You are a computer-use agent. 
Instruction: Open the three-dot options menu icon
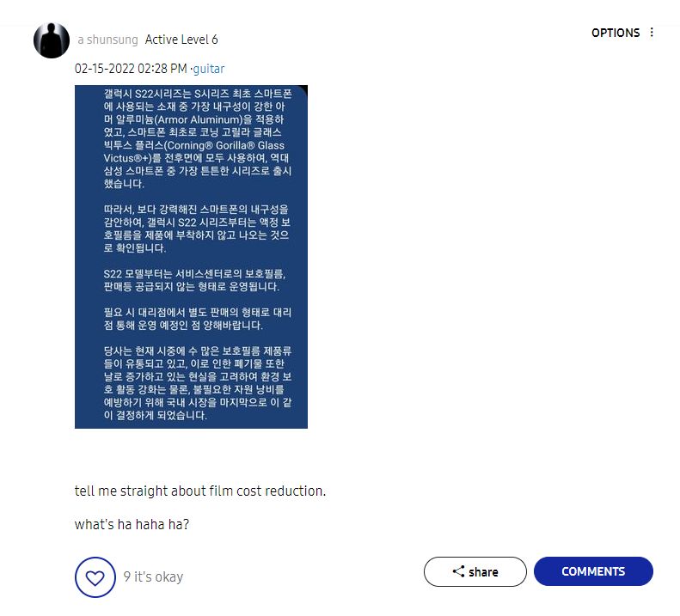652,33
